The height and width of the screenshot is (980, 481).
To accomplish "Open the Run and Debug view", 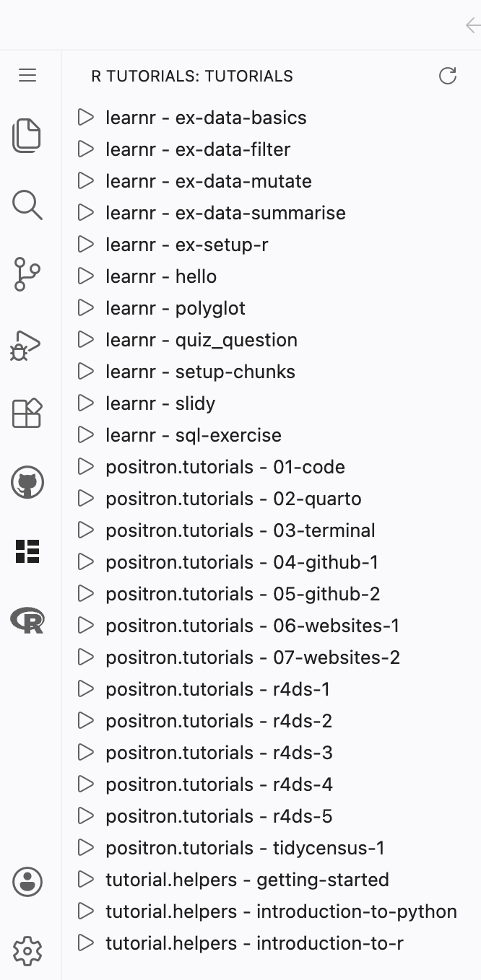I will pyautogui.click(x=27, y=344).
